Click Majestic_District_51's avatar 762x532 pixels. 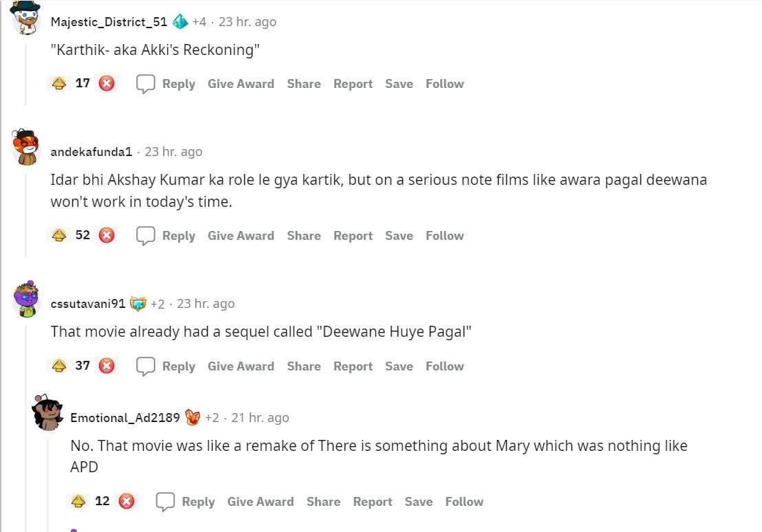pyautogui.click(x=25, y=16)
